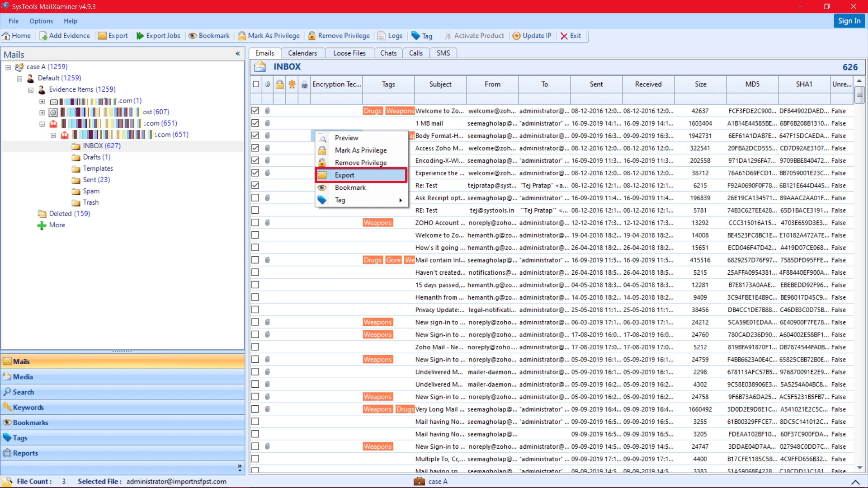Collapse the 'Default (1259)' tree node

pos(19,78)
